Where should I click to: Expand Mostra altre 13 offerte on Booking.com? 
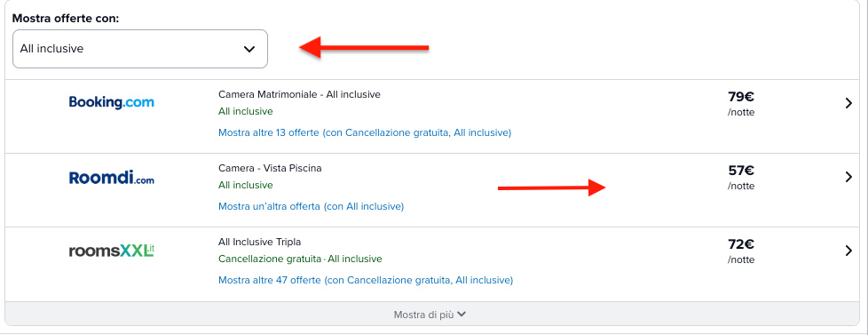coord(365,133)
